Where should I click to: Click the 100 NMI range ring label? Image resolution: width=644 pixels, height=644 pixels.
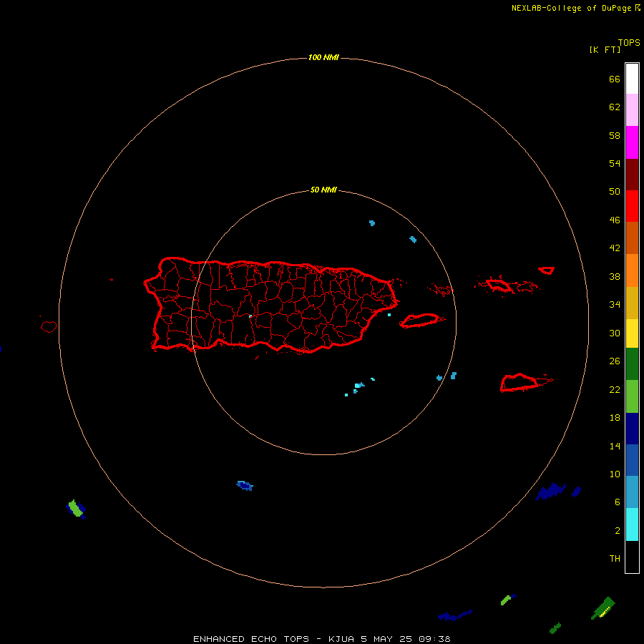pos(323,57)
